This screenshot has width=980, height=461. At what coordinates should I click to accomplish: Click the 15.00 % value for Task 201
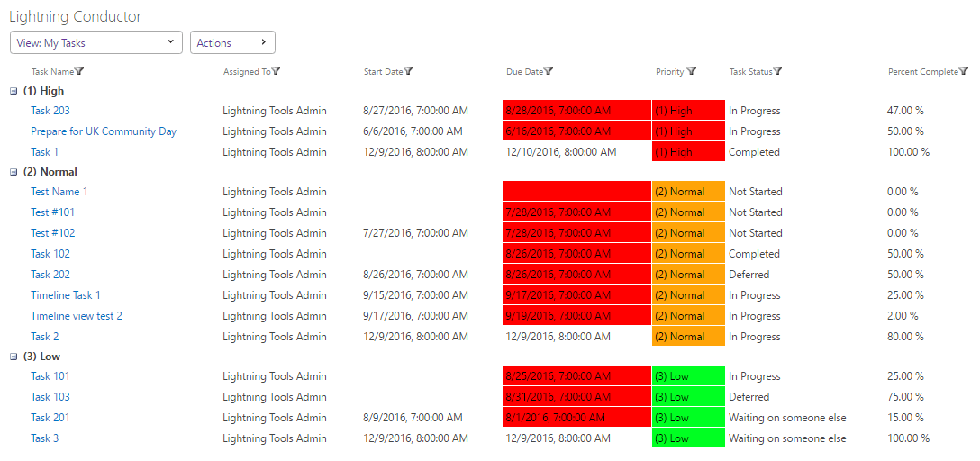point(905,417)
